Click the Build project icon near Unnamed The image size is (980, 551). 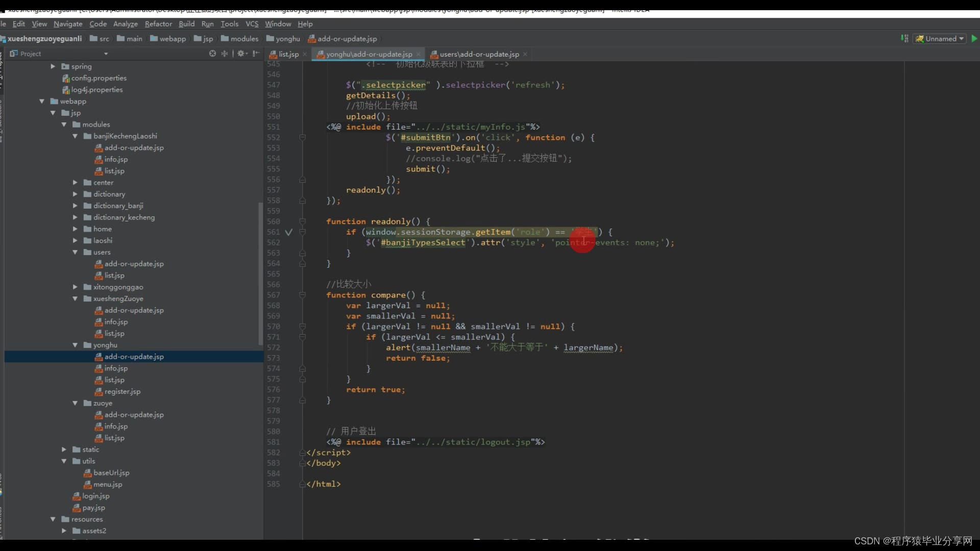click(x=904, y=39)
